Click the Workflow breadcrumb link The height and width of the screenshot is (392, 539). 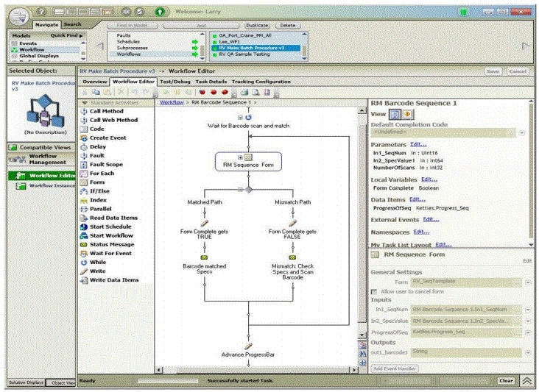[172, 103]
